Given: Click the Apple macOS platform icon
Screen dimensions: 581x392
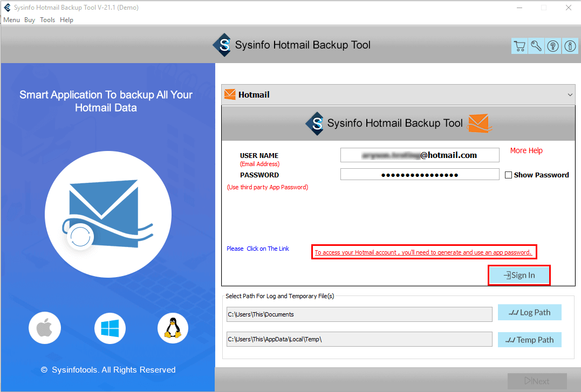Looking at the screenshot, I should coord(45,328).
